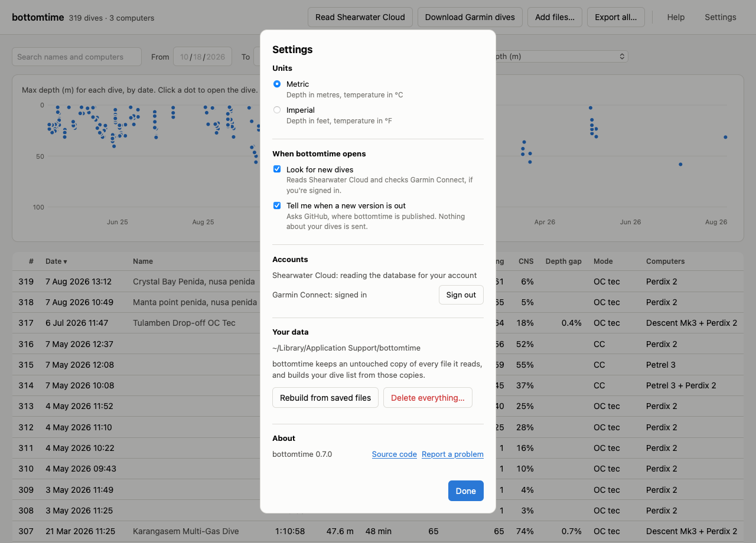Close settings with the Done button

465,491
